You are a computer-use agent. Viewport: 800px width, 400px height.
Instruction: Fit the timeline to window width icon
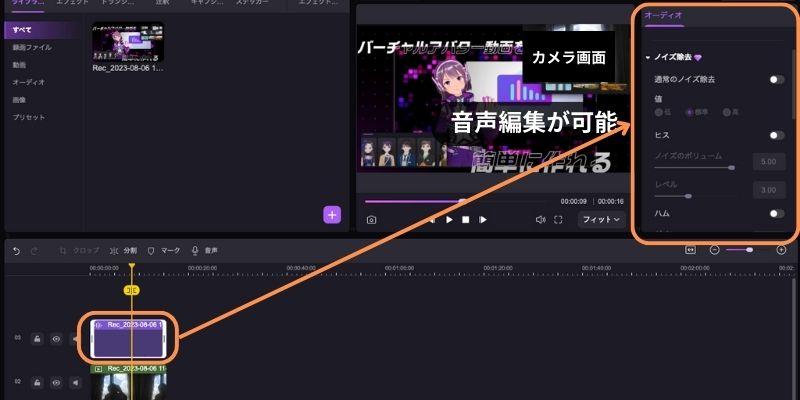click(690, 250)
